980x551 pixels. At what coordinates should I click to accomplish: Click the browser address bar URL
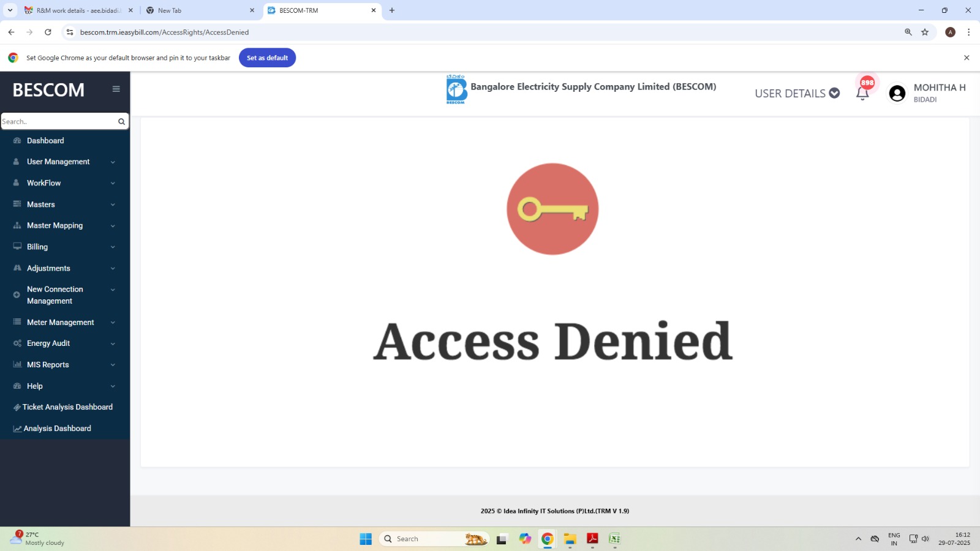164,32
